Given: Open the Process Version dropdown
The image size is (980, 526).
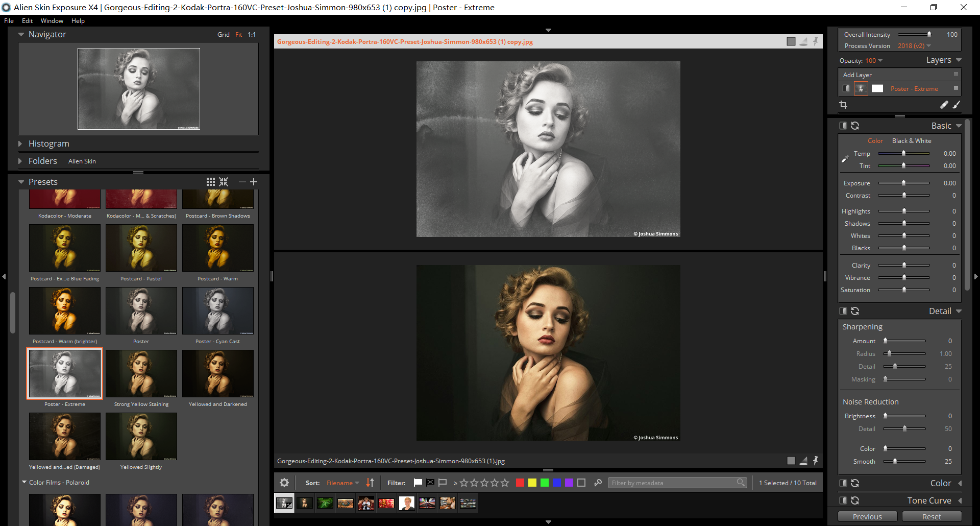Looking at the screenshot, I should tap(914, 46).
